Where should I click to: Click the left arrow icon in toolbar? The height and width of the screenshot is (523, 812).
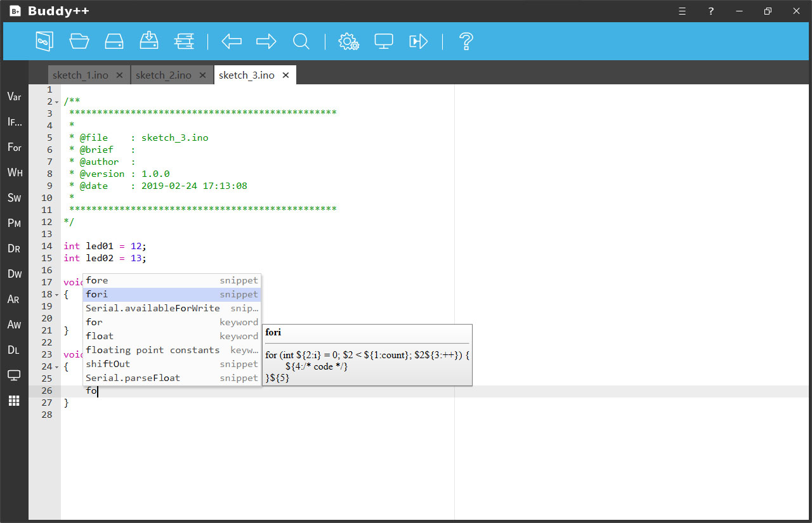coord(232,41)
